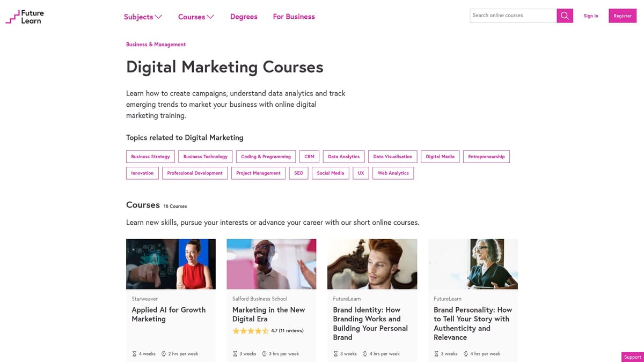
Task: Select the Professional Development topic tag
Action: [x=195, y=173]
